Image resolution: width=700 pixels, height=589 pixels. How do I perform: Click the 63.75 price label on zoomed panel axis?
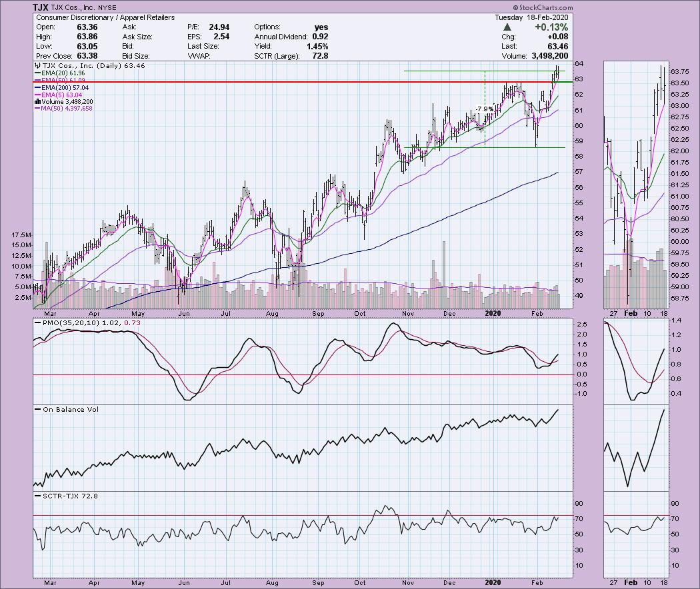point(679,72)
